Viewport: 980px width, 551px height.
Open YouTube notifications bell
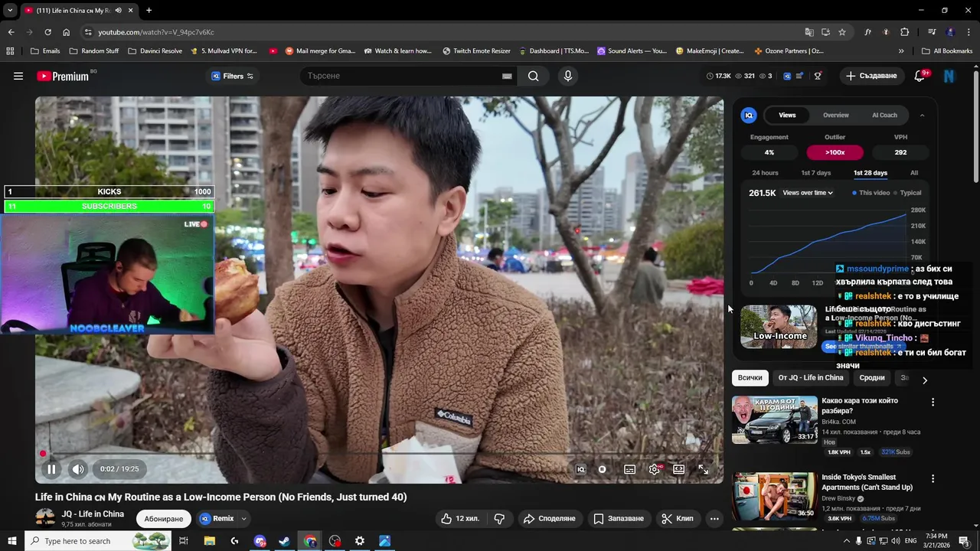tap(920, 76)
